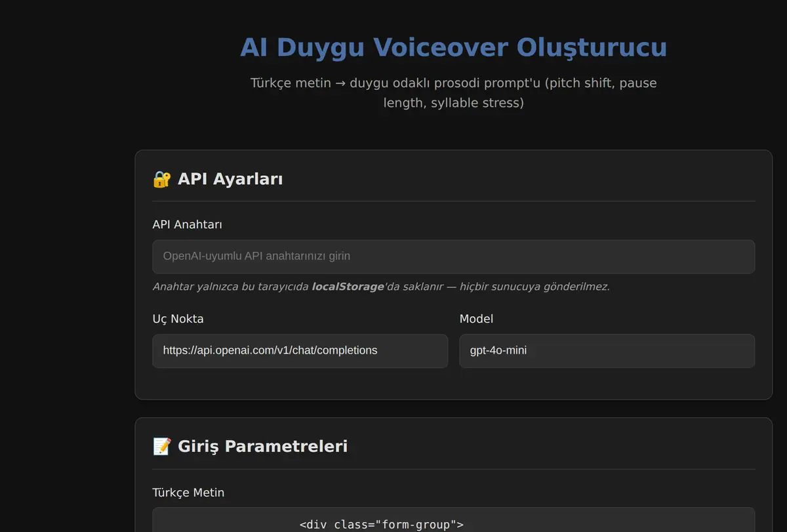Click the Uç Nokta label
Screen dimensions: 787x532
pyautogui.click(x=178, y=319)
